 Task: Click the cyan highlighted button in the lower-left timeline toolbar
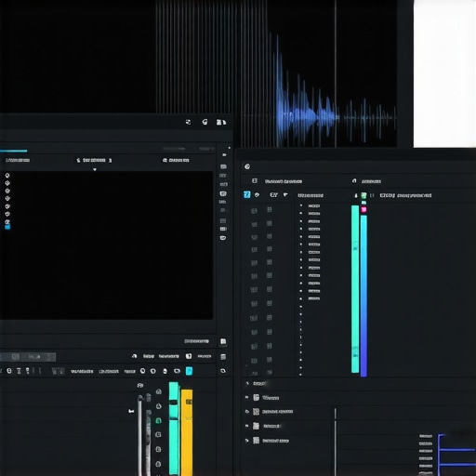tap(189, 371)
